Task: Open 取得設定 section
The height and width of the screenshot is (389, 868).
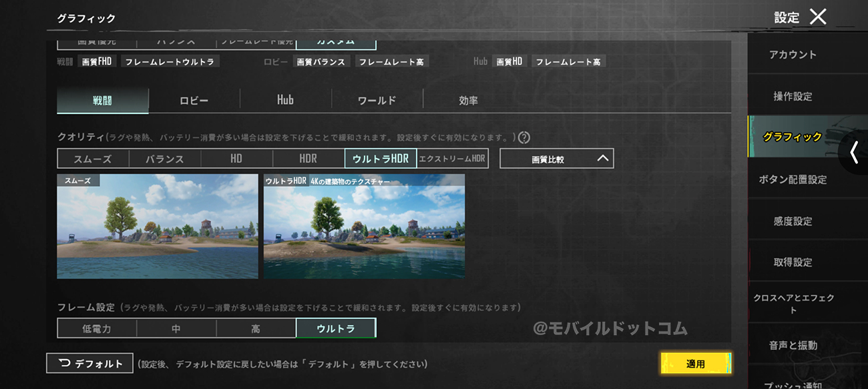Action: click(x=793, y=262)
